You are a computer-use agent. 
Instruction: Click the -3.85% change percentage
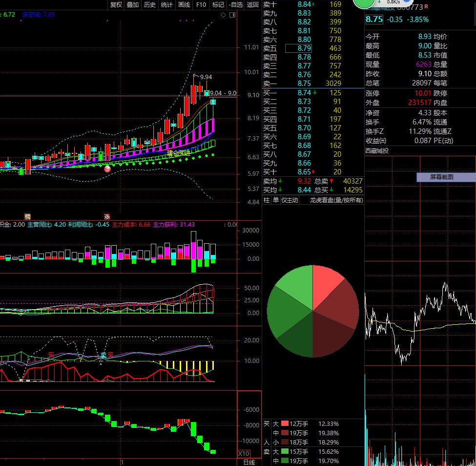point(417,20)
